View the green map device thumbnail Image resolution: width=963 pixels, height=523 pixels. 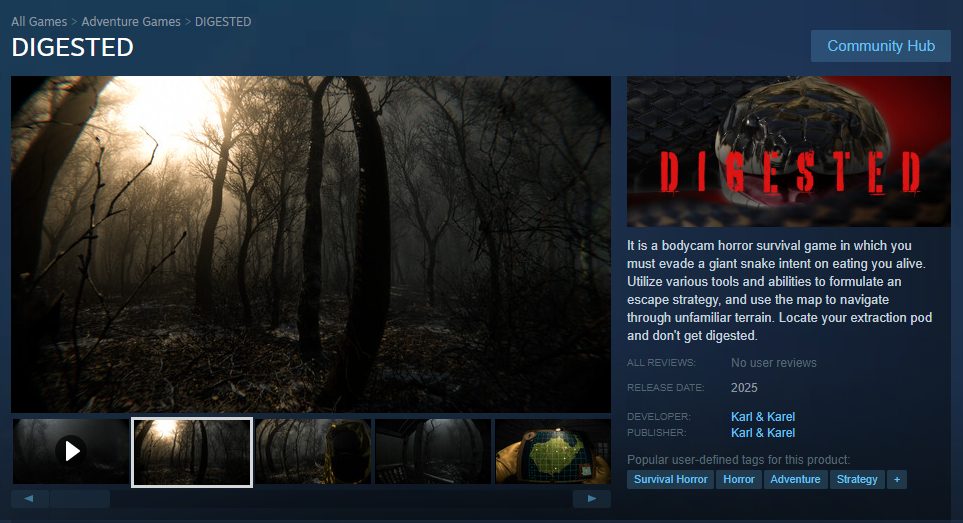[x=553, y=452]
